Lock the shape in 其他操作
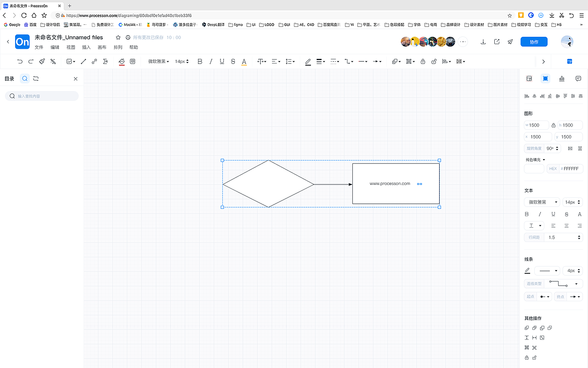Viewport: 588px width, 368px height. click(x=527, y=357)
